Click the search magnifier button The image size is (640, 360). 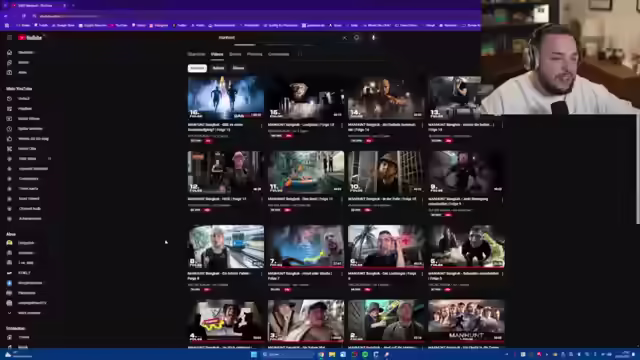[356, 38]
